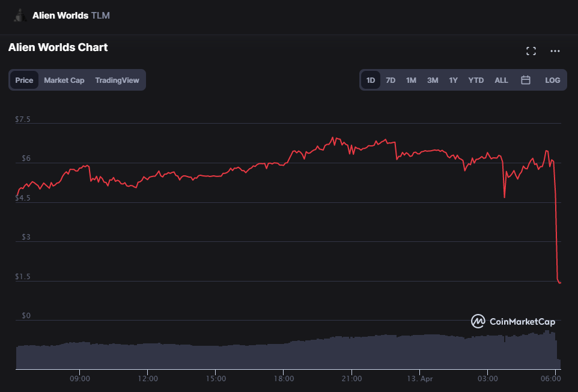Click the 21:00 time axis label
The height and width of the screenshot is (392, 578).
coord(351,379)
